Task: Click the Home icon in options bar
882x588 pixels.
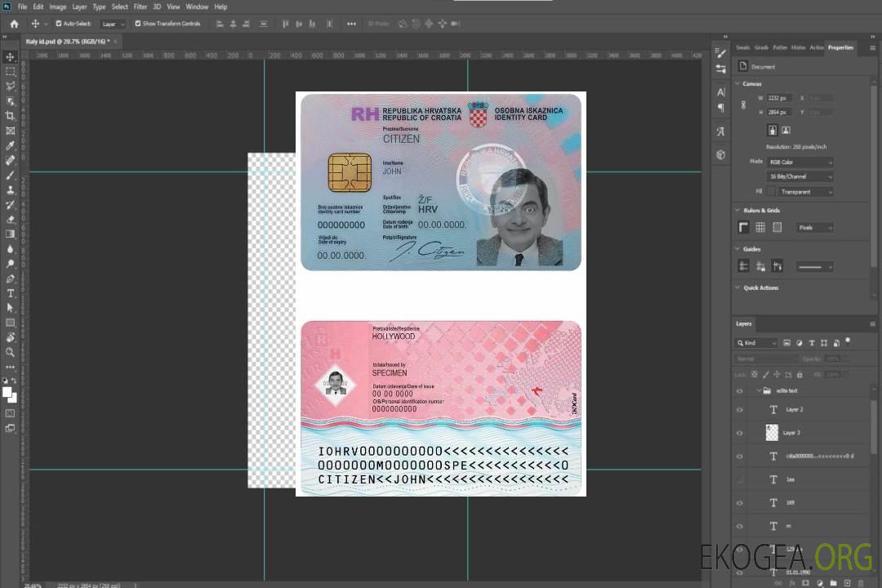Action: tap(14, 24)
